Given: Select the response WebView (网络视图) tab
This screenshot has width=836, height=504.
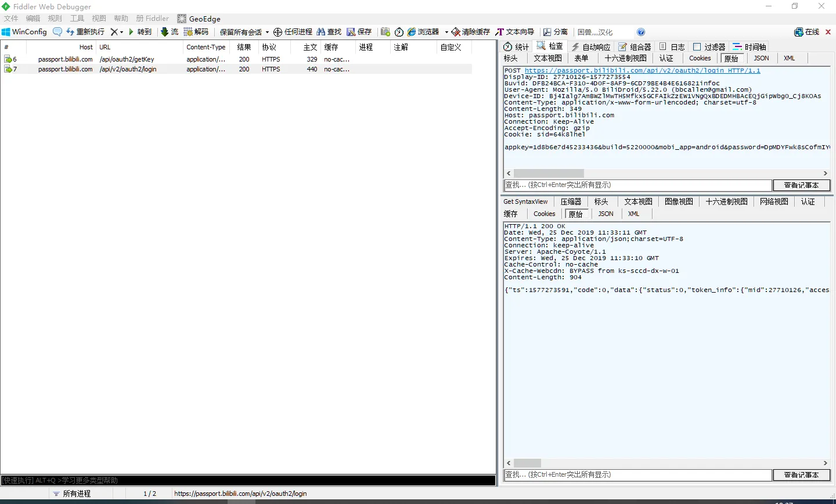Looking at the screenshot, I should (x=774, y=201).
